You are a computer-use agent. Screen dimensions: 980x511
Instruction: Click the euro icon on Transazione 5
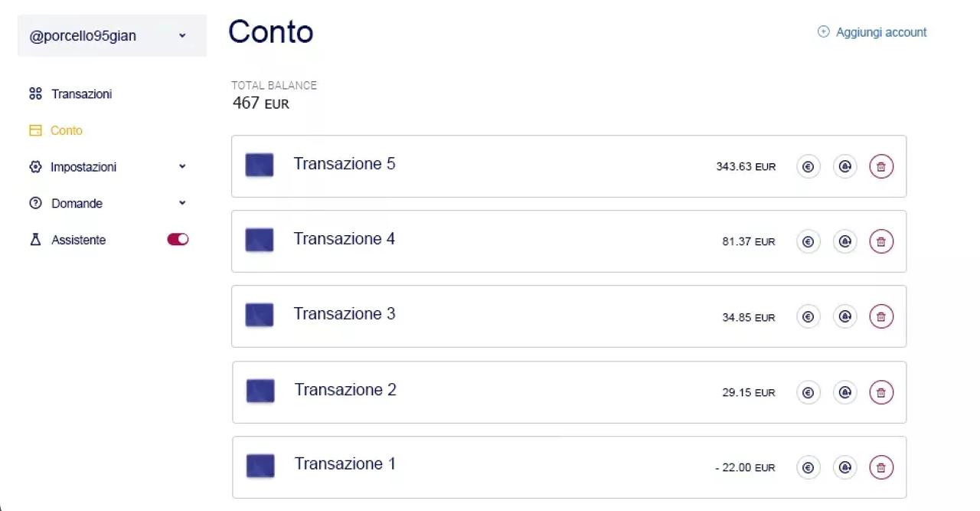point(808,166)
